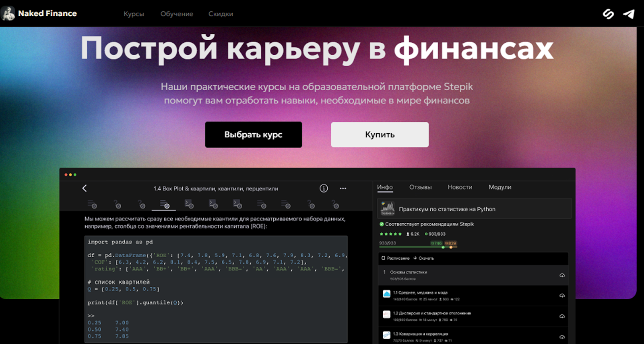Viewport: 644px width, 344px height.
Task: Click the output value 7.85
Action: [122, 336]
